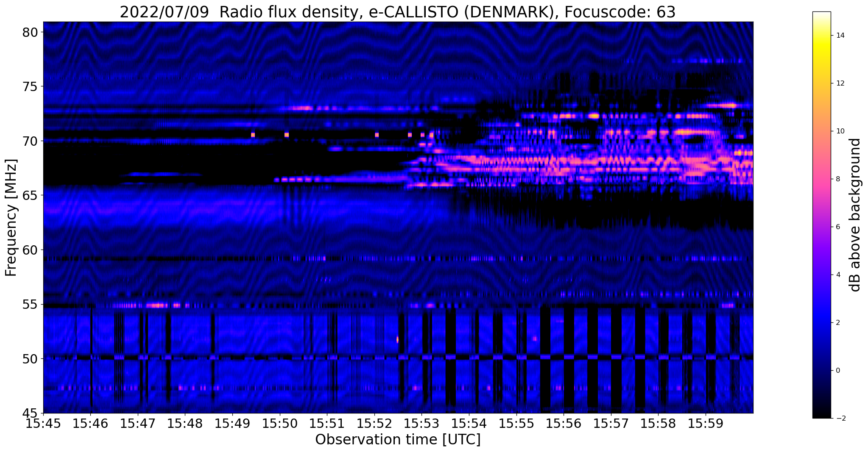868x452 pixels.
Task: Click the 15:49 time tick label
Action: coord(232,424)
